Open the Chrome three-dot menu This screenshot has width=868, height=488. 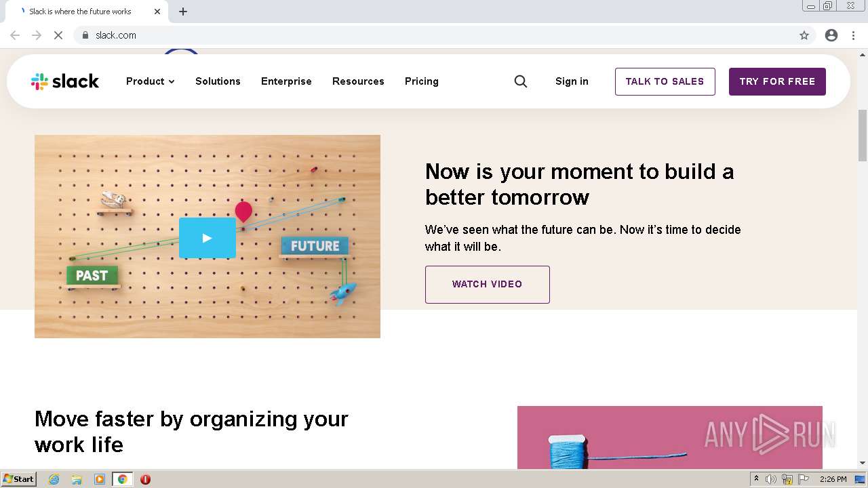coord(854,35)
